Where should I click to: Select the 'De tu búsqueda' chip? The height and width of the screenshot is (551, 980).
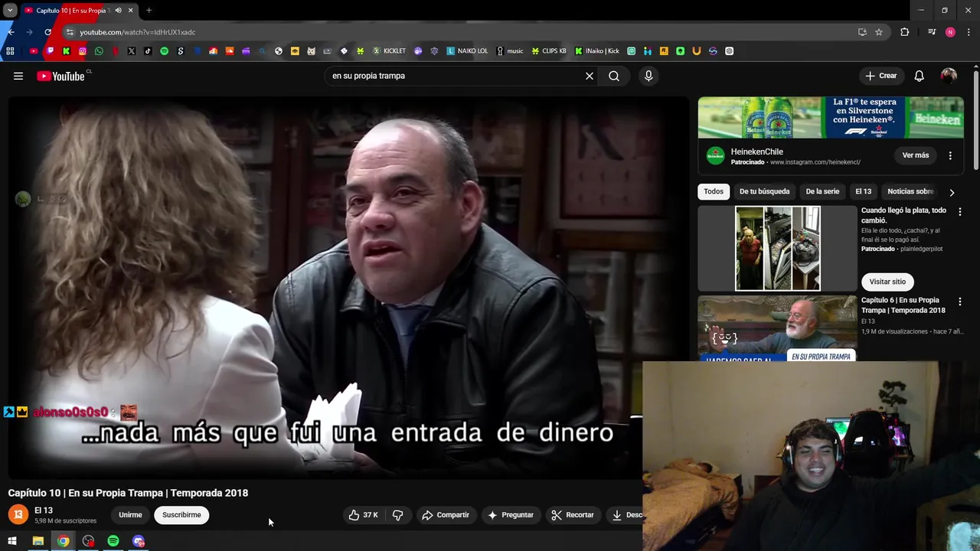click(x=764, y=191)
